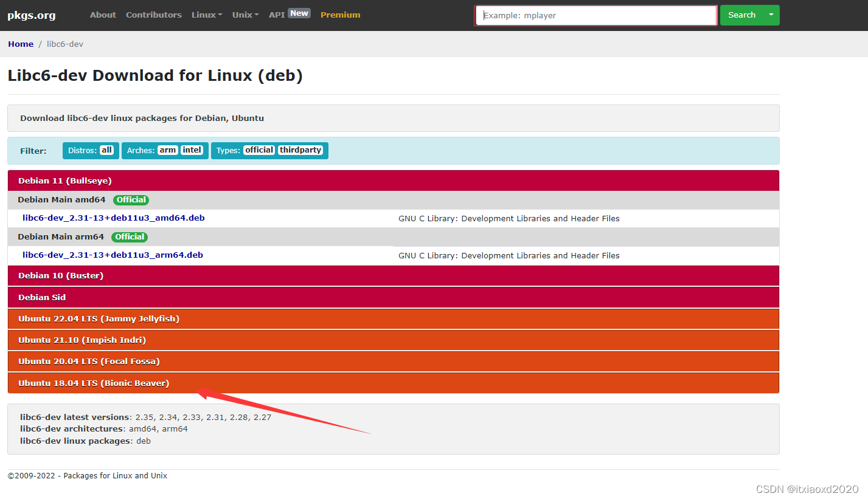The width and height of the screenshot is (868, 499).
Task: Open libc6-dev arm64 deb package link
Action: pos(113,255)
